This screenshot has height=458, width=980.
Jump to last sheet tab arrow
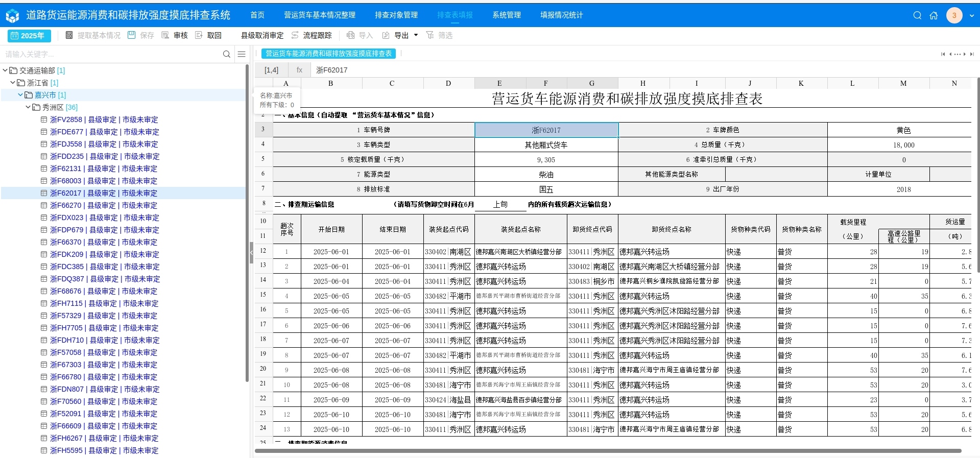[972, 54]
